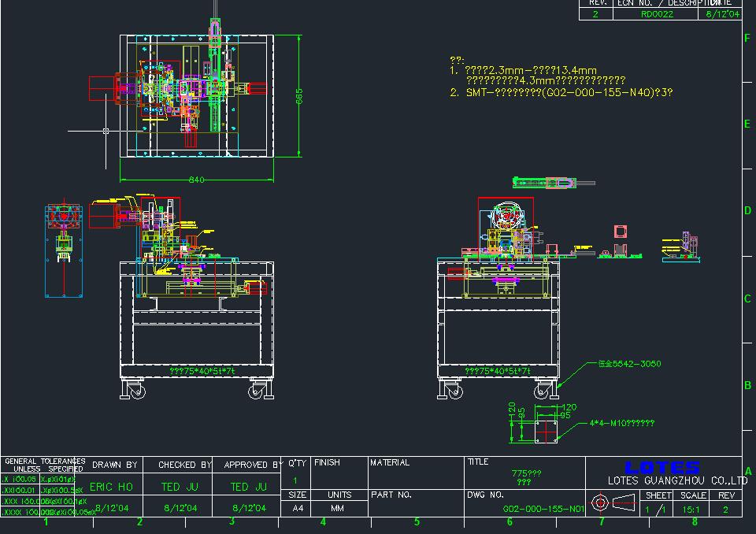Click the hex nut symbol beside the projection cone
This screenshot has width=756, height=534.
point(598,504)
